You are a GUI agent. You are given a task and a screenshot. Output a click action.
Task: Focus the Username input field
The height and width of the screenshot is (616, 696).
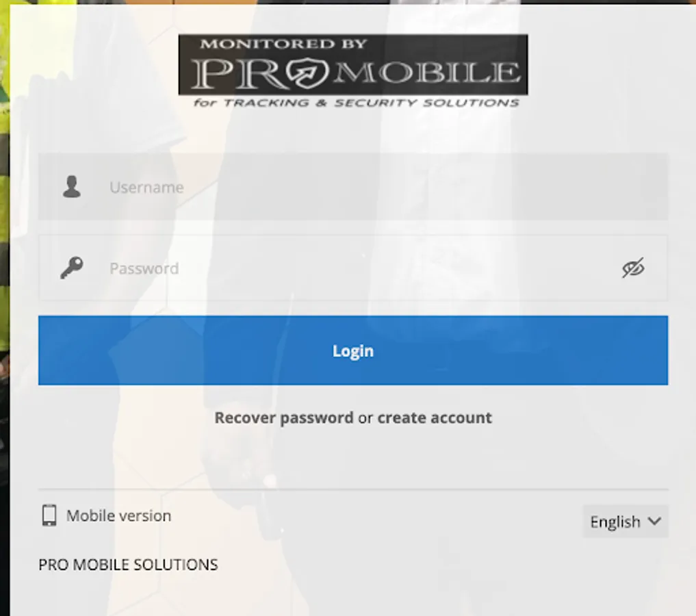(x=353, y=187)
